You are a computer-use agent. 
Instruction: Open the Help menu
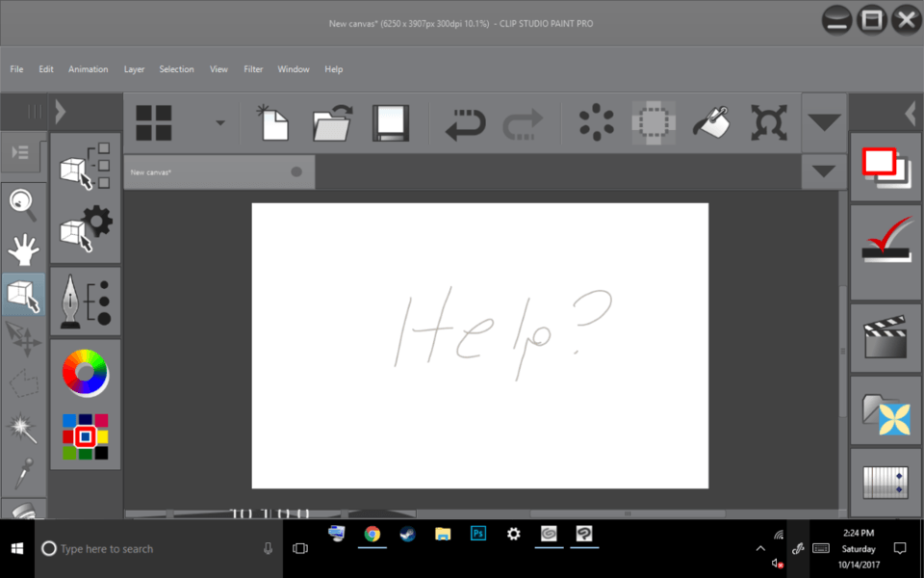(x=334, y=69)
